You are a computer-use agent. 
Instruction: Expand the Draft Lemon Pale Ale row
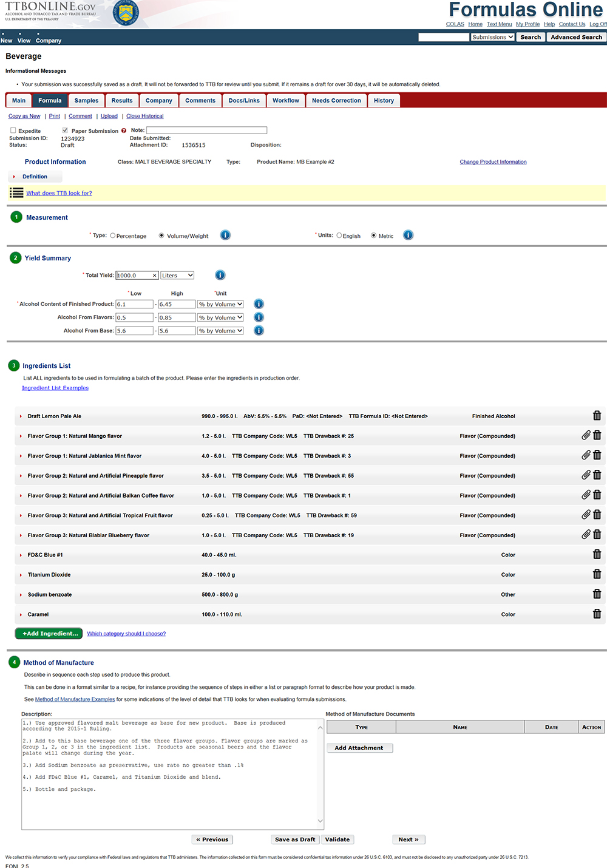click(x=21, y=416)
